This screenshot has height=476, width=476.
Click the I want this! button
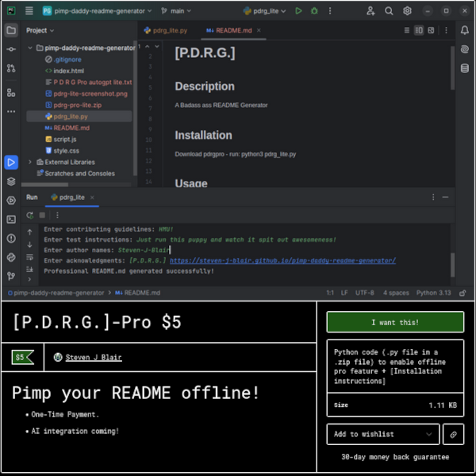click(x=395, y=322)
